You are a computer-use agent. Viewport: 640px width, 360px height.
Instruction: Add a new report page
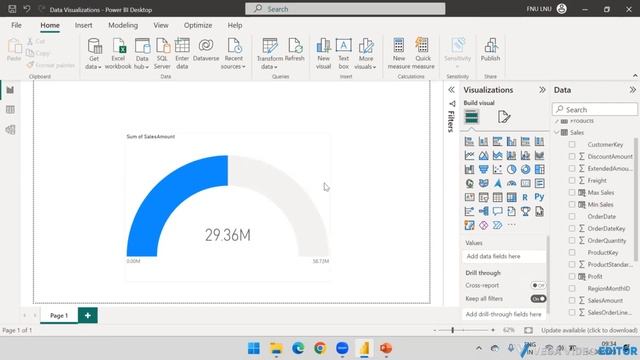(88, 316)
